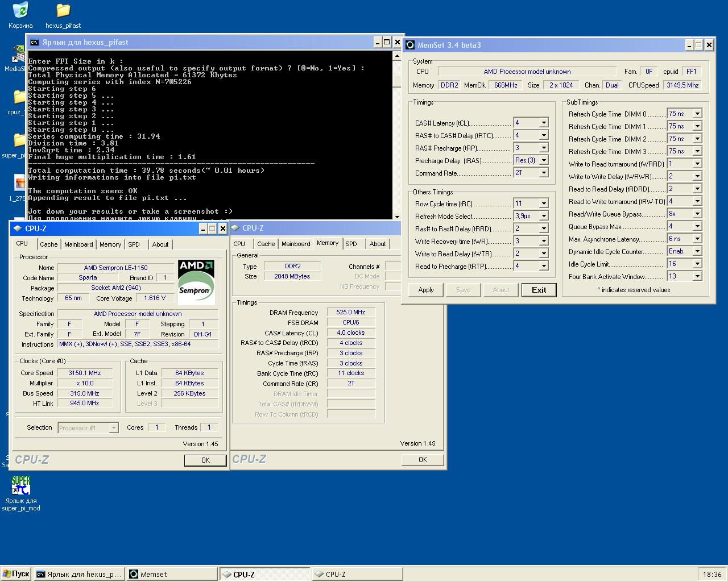Open the CAS# Latency (tCL) dropdown
Screen dimensions: 728x582
[x=544, y=123]
